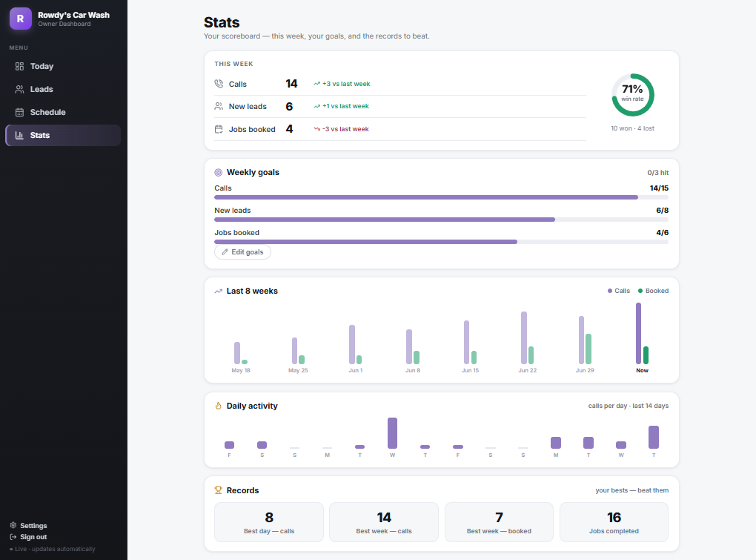
Task: Click the Leads people icon in sidebar
Action: (19, 89)
